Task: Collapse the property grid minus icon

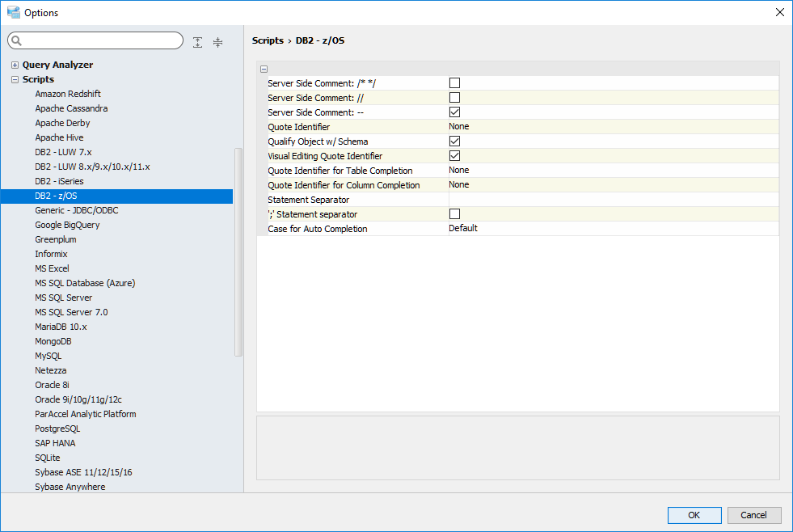Action: pos(264,70)
